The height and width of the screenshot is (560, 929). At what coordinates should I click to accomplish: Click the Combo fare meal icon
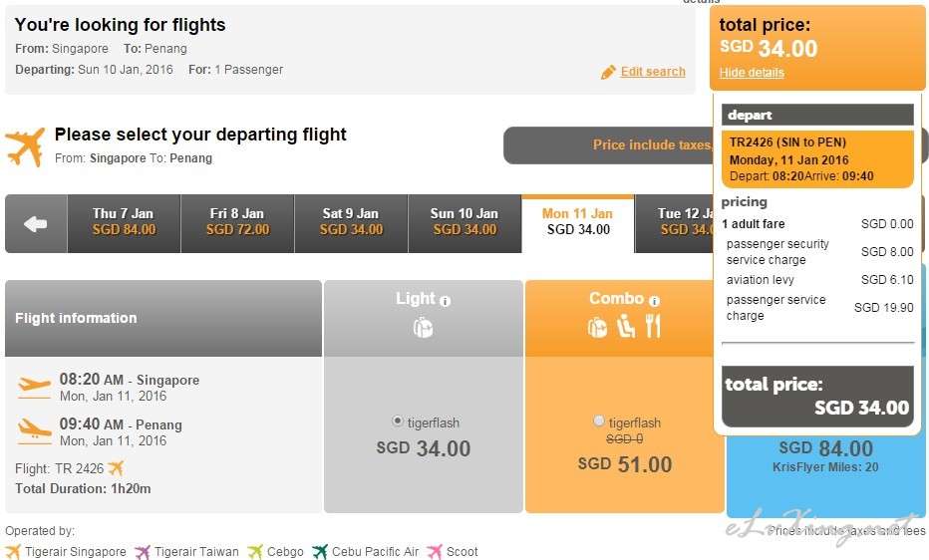point(652,326)
